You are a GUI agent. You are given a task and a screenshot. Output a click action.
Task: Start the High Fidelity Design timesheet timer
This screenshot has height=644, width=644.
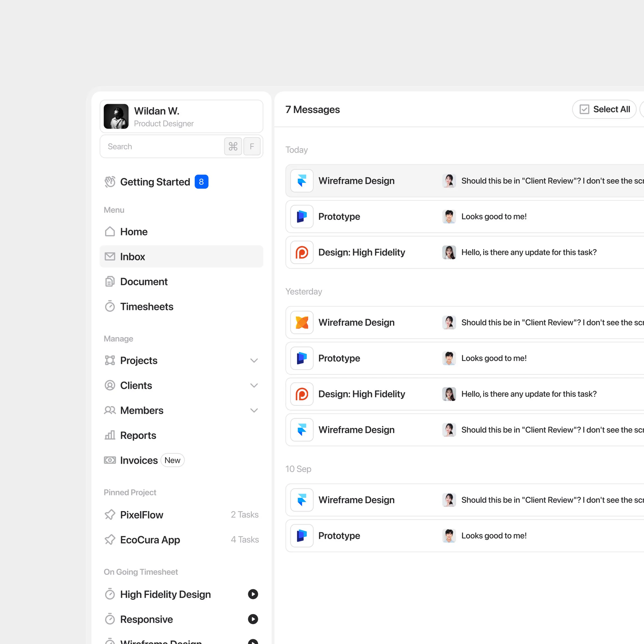tap(253, 594)
